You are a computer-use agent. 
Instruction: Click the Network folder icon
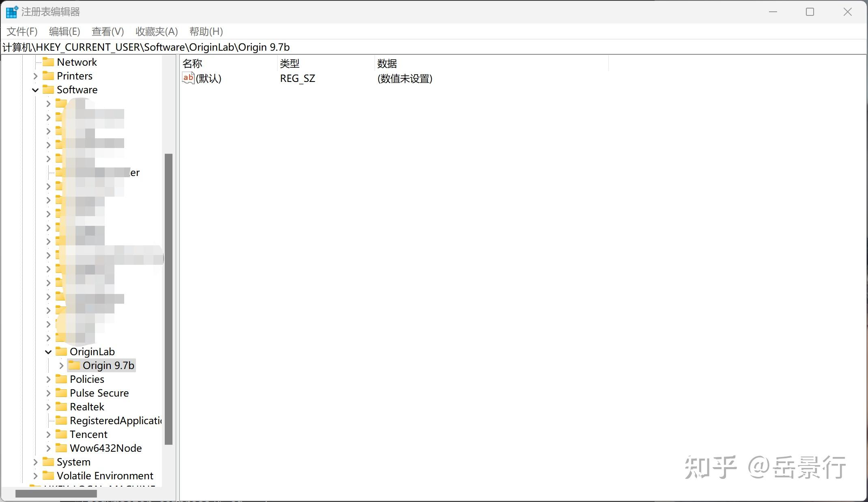click(48, 62)
